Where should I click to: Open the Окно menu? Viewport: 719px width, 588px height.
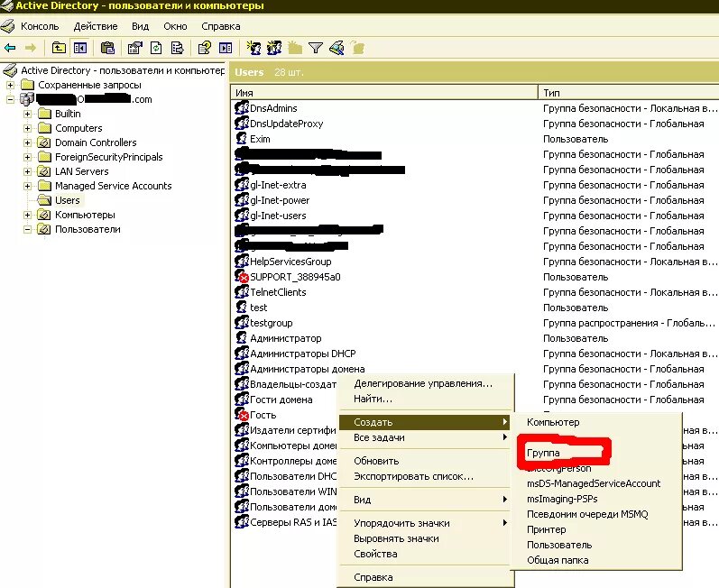(x=175, y=26)
